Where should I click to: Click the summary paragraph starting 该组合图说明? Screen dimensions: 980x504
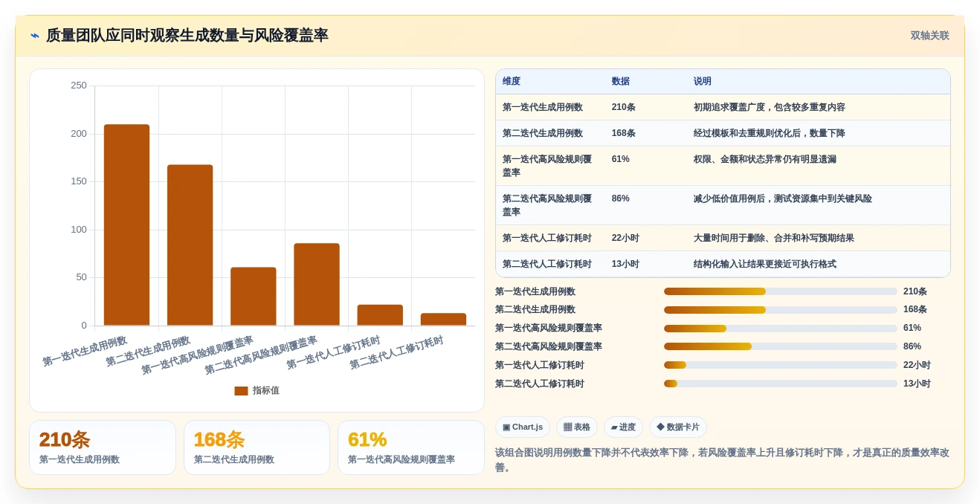(x=722, y=459)
